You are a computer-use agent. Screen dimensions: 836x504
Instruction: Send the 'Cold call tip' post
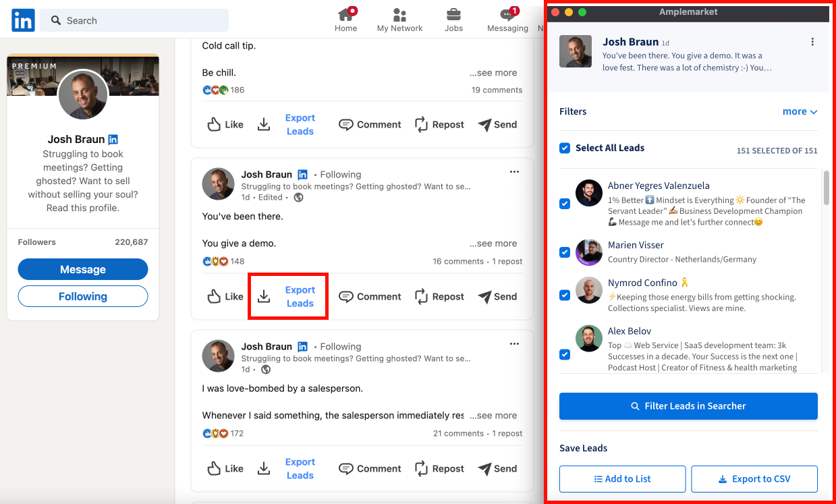[x=497, y=124]
